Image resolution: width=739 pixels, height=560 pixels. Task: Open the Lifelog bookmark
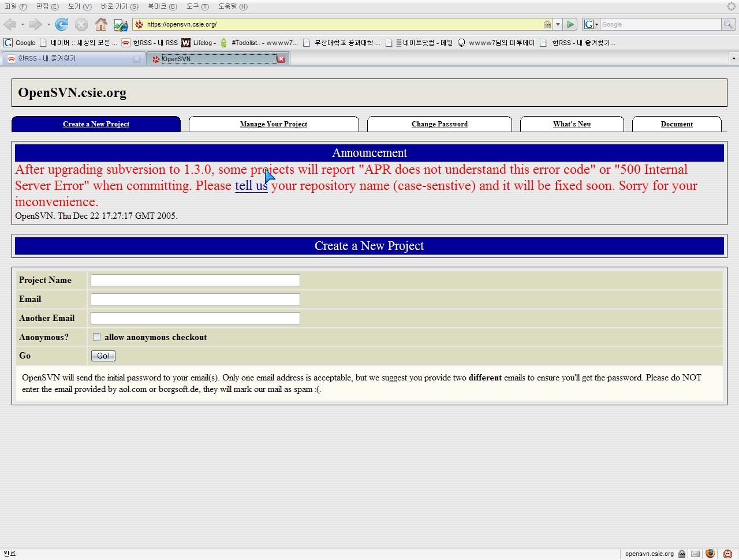click(199, 43)
